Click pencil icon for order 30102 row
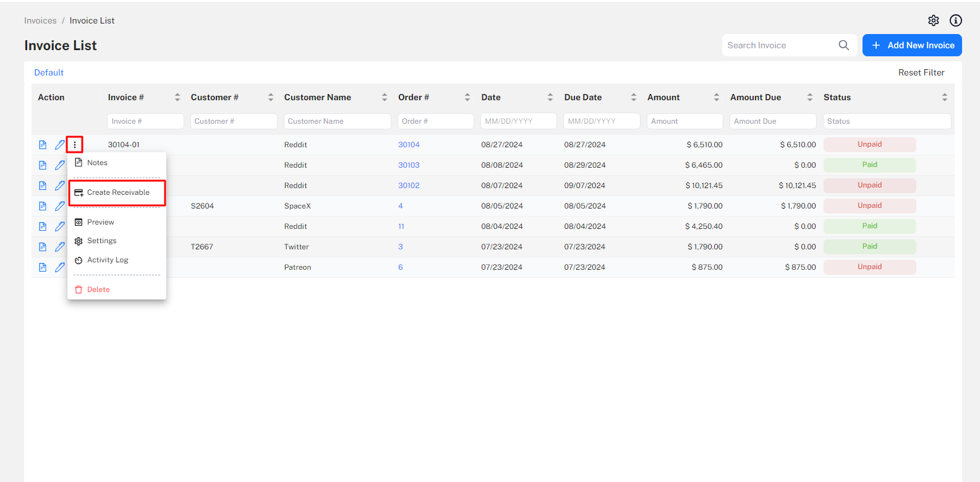Screen dimensions: 980x482 point(59,186)
